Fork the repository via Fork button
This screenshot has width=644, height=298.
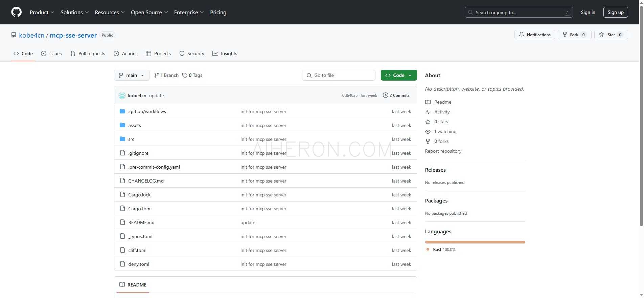point(574,35)
